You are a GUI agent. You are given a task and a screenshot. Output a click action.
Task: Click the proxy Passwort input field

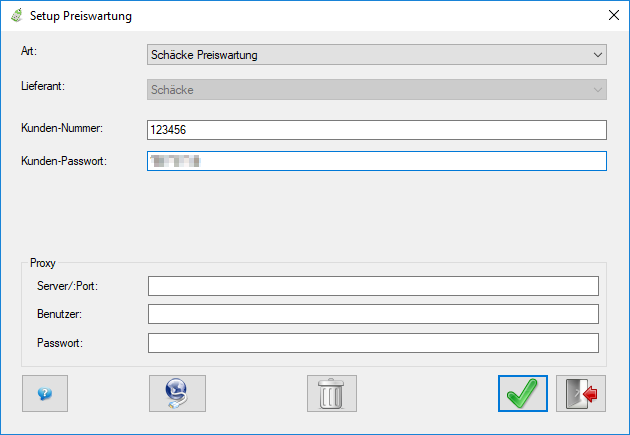coord(373,343)
